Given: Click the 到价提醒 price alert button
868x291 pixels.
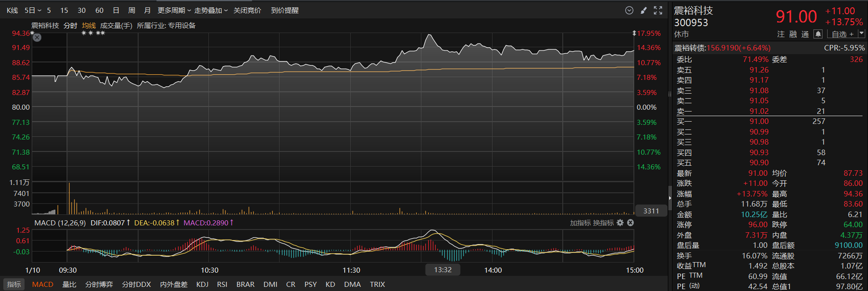Looking at the screenshot, I should pyautogui.click(x=285, y=10).
